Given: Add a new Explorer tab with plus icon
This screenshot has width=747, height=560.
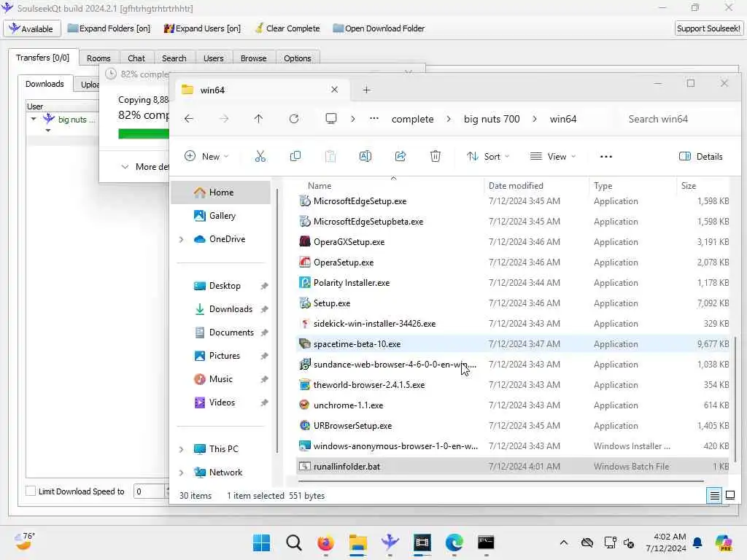Looking at the screenshot, I should point(366,90).
